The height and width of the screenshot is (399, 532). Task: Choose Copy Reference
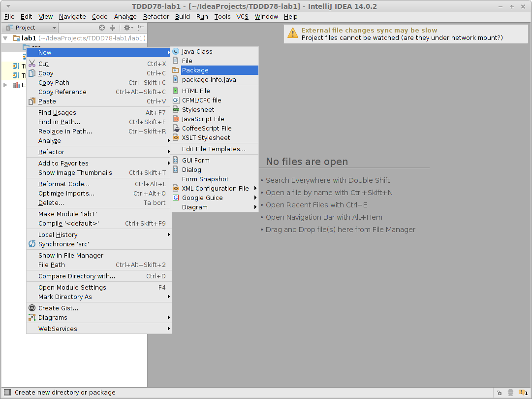99,92
